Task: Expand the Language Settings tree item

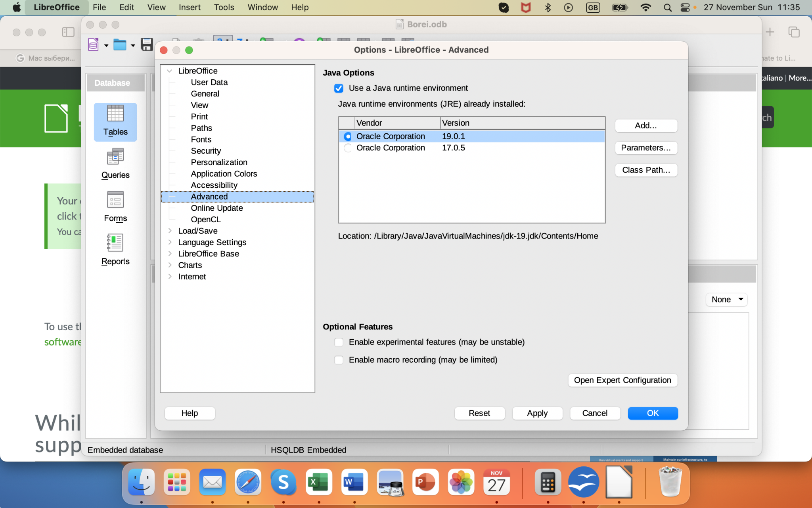Action: coord(171,242)
